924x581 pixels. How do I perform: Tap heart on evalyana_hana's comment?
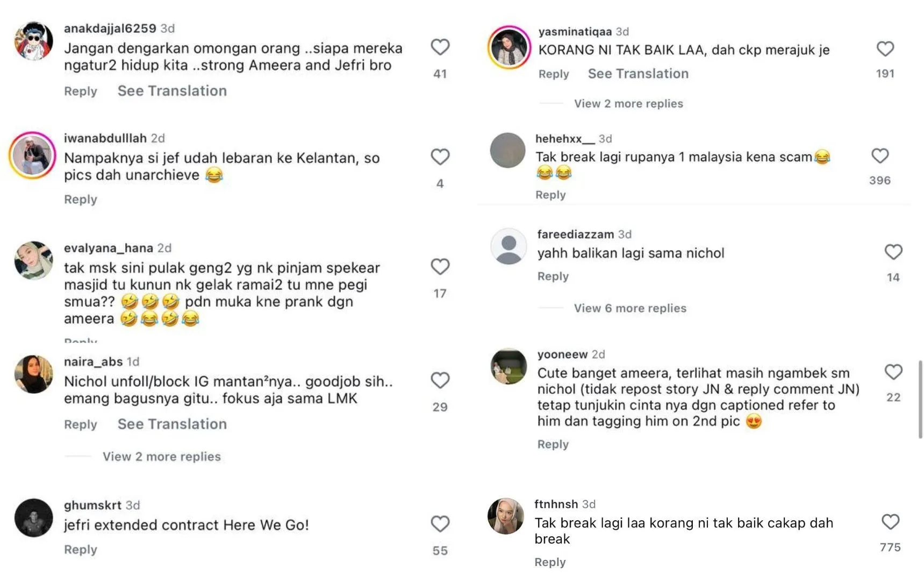point(440,267)
